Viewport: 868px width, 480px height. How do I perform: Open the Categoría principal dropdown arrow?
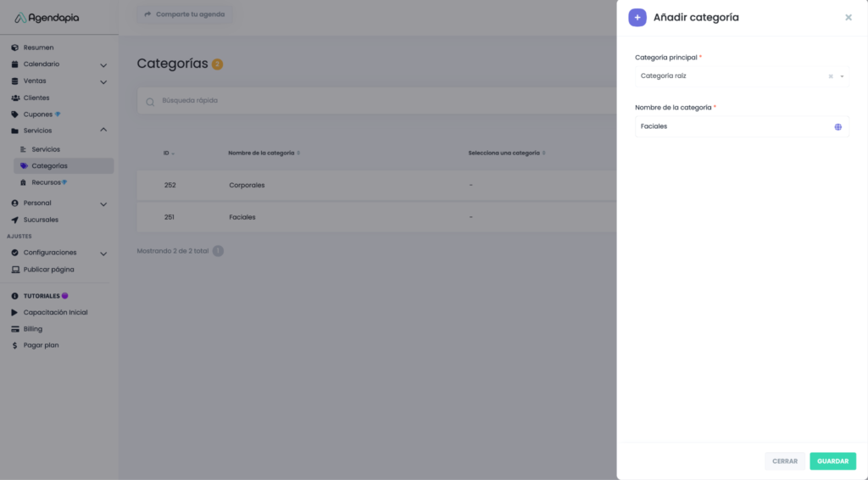pyautogui.click(x=842, y=76)
